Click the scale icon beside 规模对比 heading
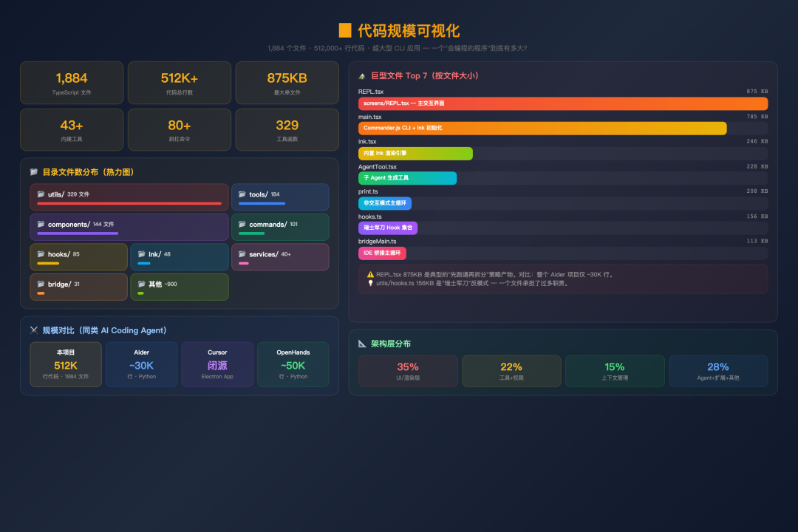The image size is (798, 532). point(33,330)
